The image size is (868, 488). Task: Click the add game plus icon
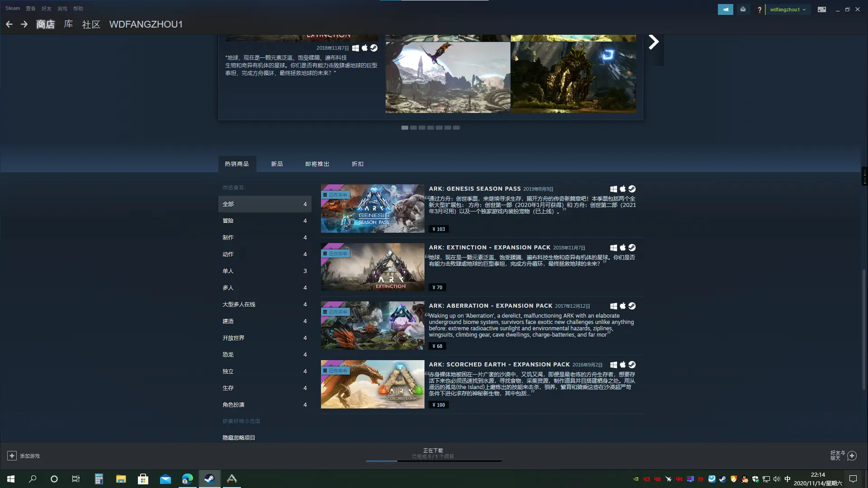click(x=12, y=456)
